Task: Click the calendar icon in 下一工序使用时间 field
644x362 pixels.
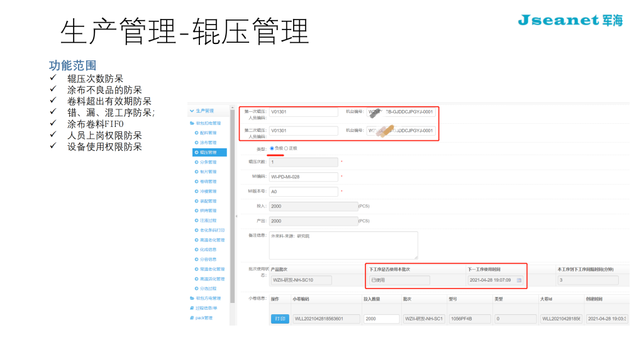Action: point(519,280)
